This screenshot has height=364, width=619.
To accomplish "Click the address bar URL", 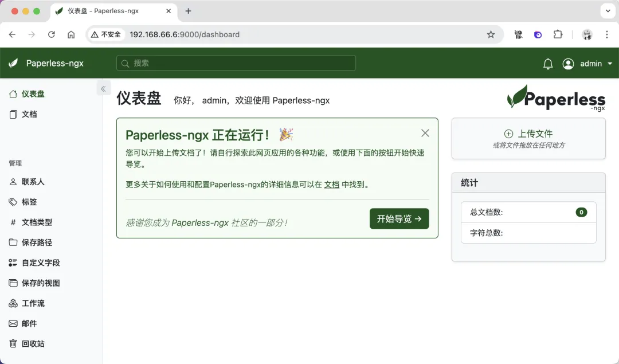I will [185, 35].
